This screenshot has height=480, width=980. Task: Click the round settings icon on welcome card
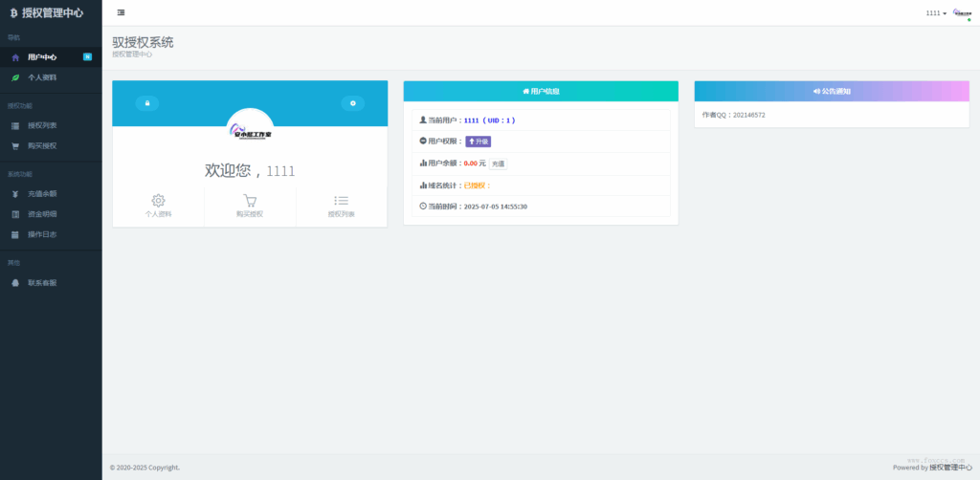352,103
